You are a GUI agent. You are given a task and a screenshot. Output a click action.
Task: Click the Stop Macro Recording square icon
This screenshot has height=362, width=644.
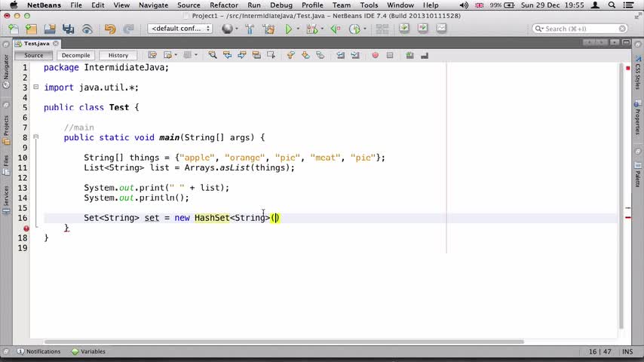(x=390, y=55)
